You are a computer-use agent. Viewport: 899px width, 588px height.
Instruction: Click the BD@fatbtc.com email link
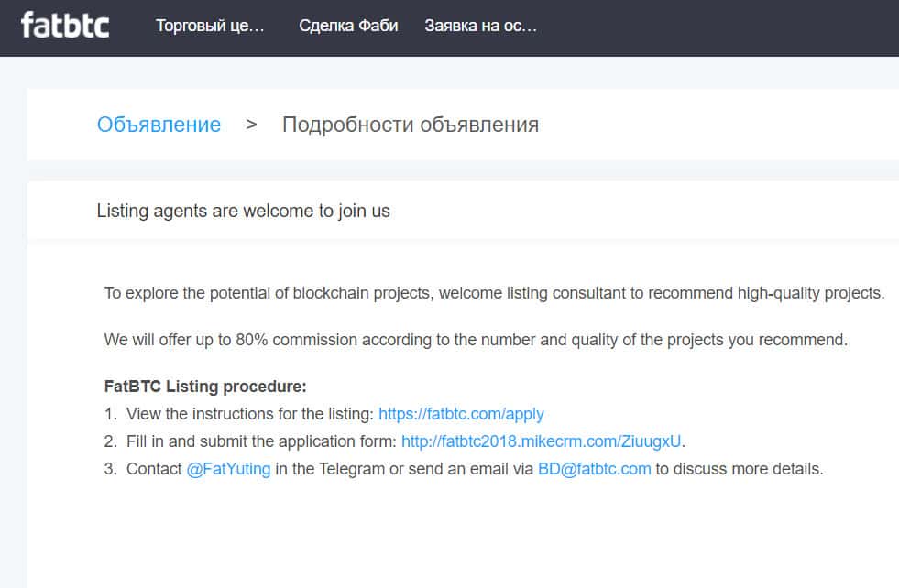594,470
